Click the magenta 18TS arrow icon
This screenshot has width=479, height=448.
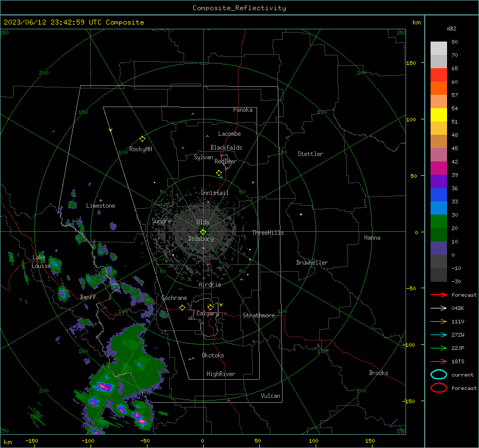pos(439,362)
